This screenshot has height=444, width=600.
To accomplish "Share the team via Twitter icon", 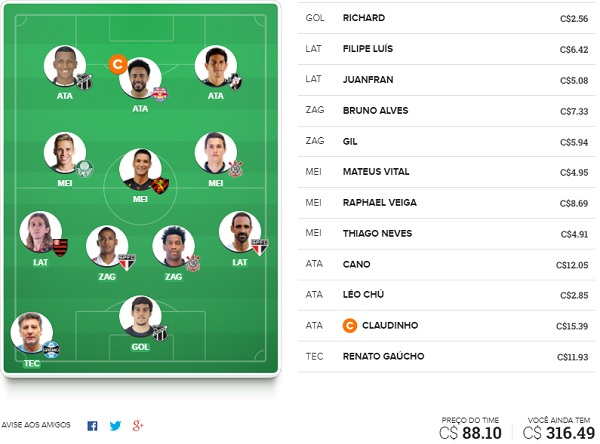I will click(x=115, y=426).
